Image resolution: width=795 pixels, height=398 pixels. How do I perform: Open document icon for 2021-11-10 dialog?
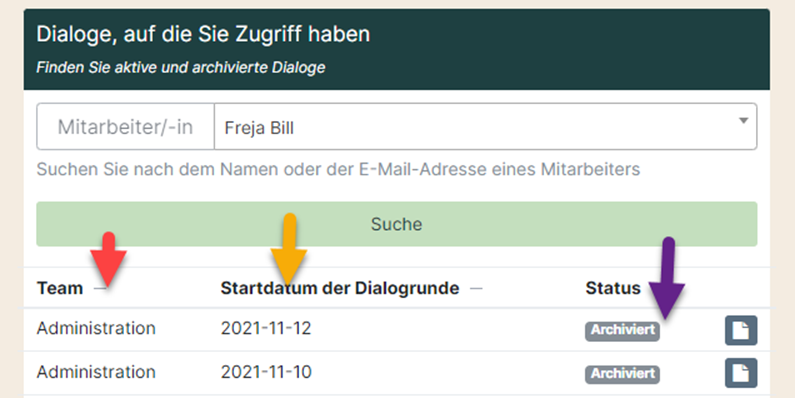click(741, 373)
